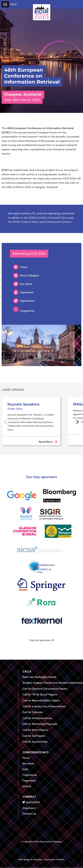
Task: Click the textkernel sponsor logo
Action: [41, 620]
